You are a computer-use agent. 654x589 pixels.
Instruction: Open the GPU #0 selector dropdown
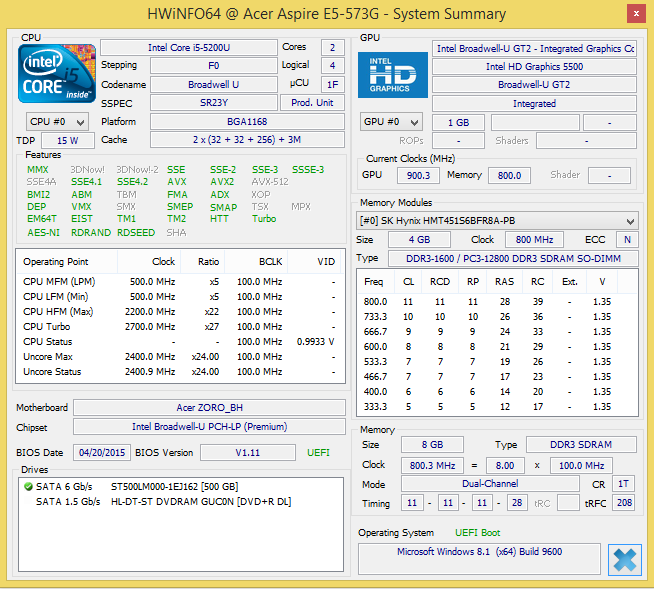tap(391, 122)
